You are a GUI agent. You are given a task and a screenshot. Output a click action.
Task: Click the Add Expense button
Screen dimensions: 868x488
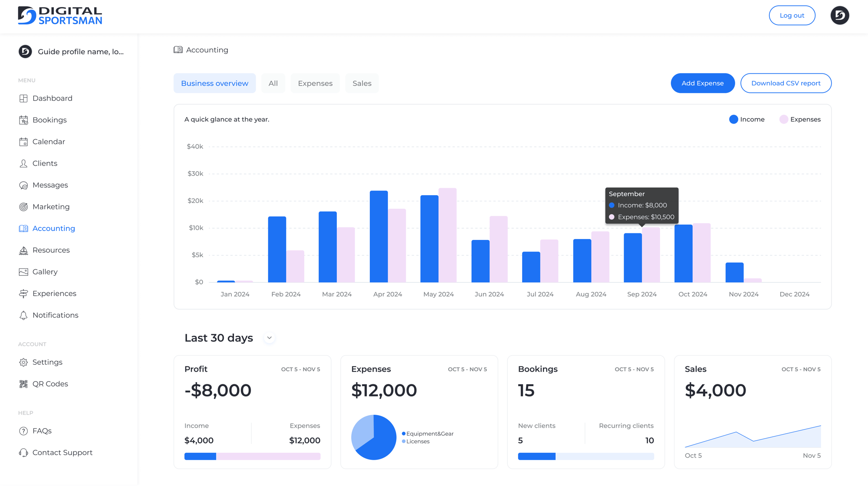702,83
